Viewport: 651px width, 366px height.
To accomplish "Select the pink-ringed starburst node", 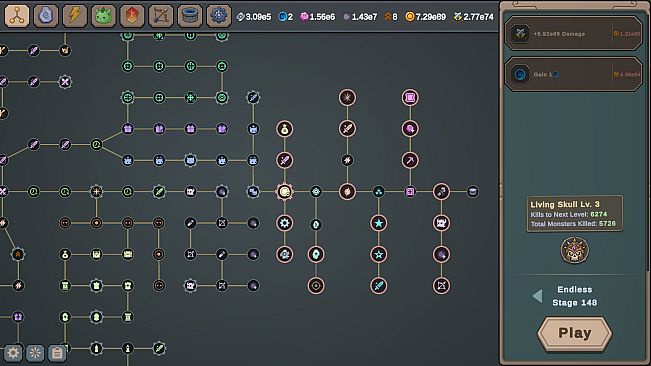I will pos(347,98).
